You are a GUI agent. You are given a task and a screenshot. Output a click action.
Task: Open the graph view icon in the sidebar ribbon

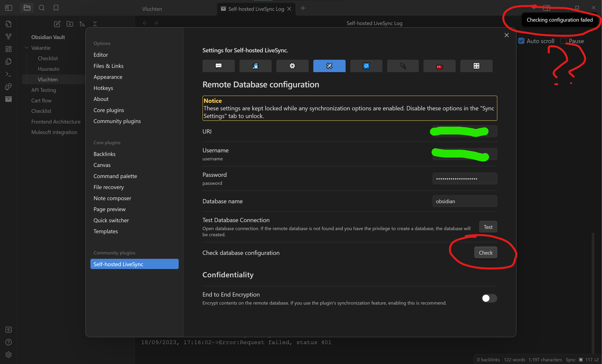(8, 36)
